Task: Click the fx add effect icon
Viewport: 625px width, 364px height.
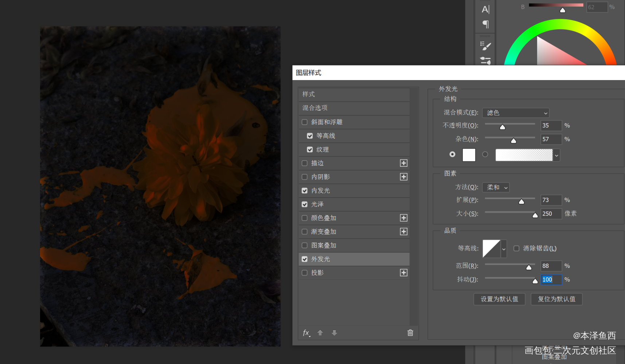Action: (306, 333)
